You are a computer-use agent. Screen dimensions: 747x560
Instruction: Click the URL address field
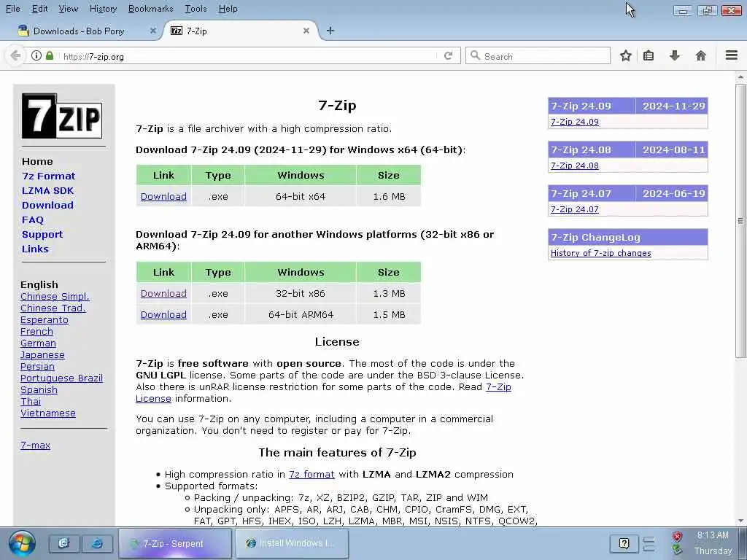tap(248, 56)
